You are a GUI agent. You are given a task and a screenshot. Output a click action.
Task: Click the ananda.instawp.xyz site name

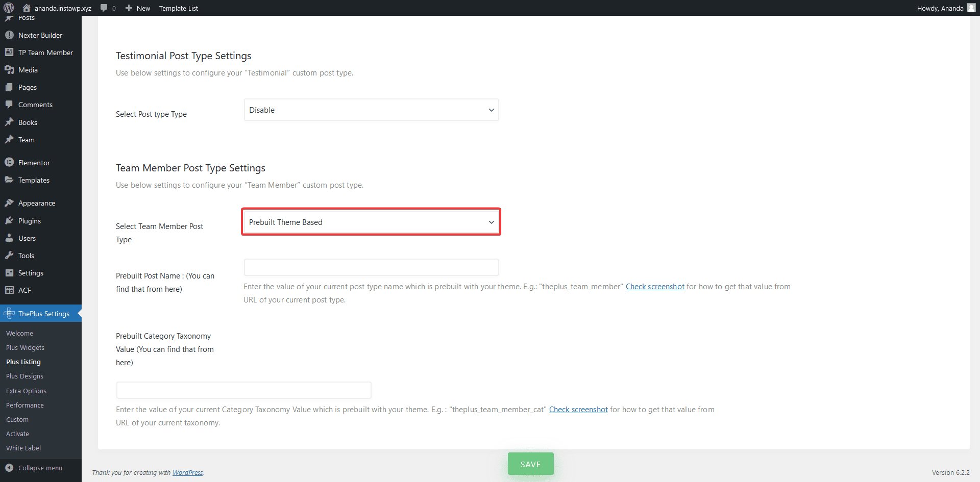(63, 8)
